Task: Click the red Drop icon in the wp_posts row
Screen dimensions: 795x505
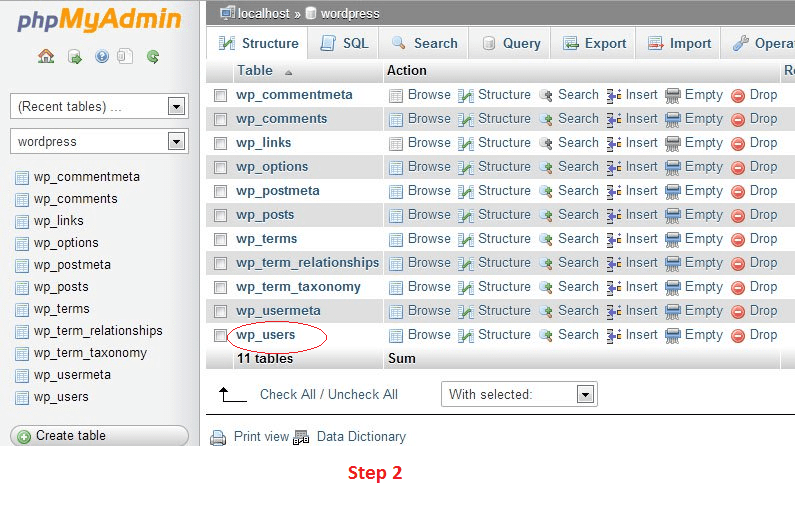Action: click(738, 215)
